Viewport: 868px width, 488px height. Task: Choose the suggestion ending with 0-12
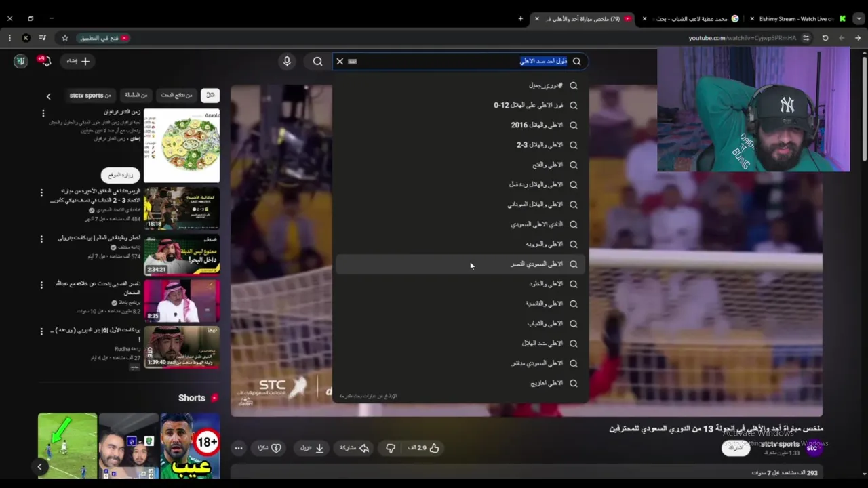(461, 105)
